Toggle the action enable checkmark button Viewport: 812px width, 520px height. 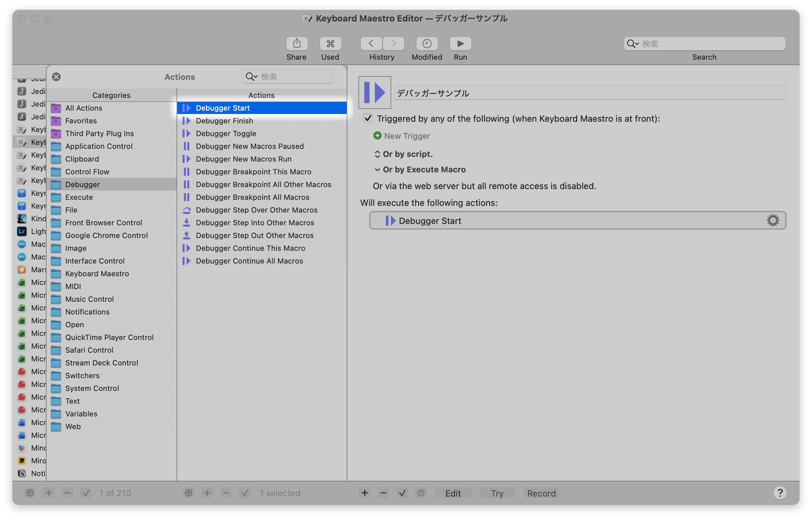(402, 493)
